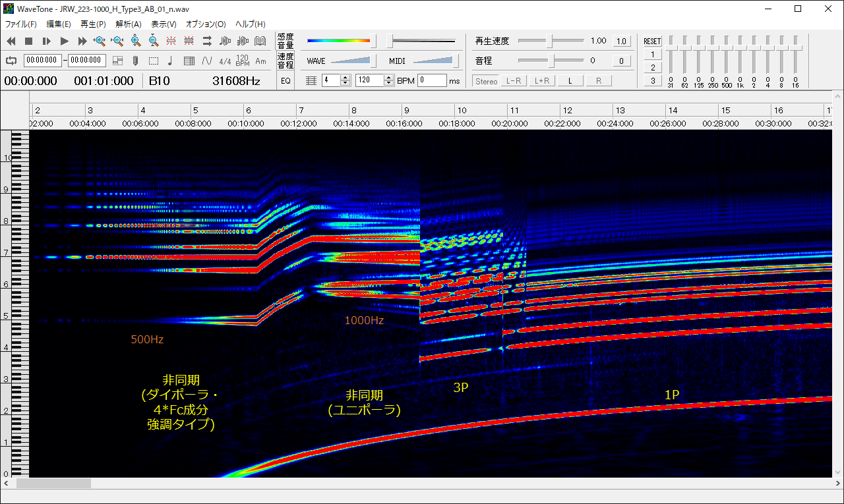This screenshot has width=844, height=504.
Task: Click the 再生速度 playback speed slider
Action: 550,41
